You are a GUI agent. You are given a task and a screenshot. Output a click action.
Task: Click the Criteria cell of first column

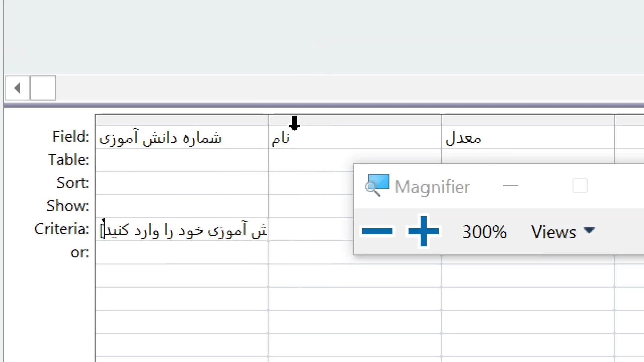tap(181, 230)
